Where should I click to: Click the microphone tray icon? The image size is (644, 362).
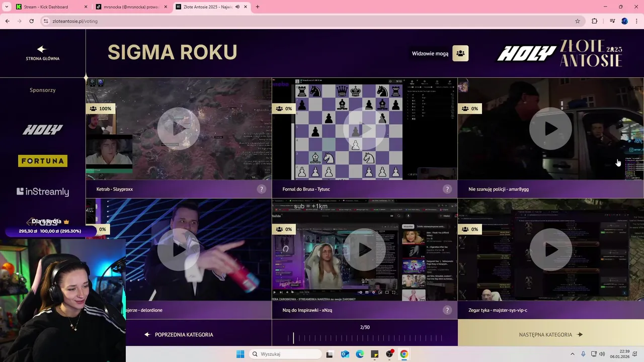pos(583,354)
